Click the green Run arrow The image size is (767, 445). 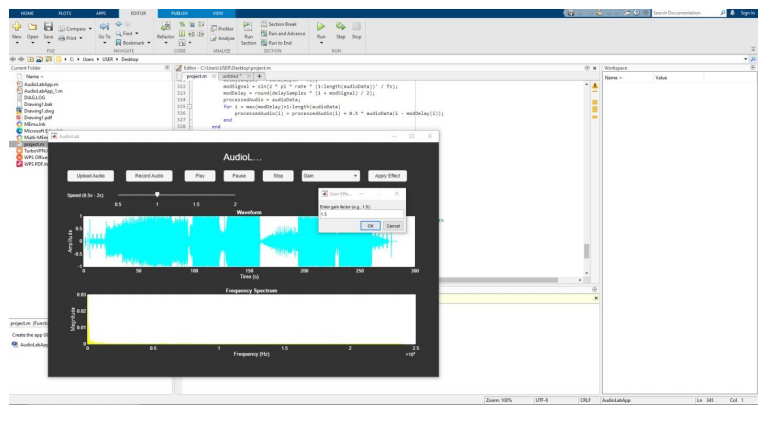321,26
